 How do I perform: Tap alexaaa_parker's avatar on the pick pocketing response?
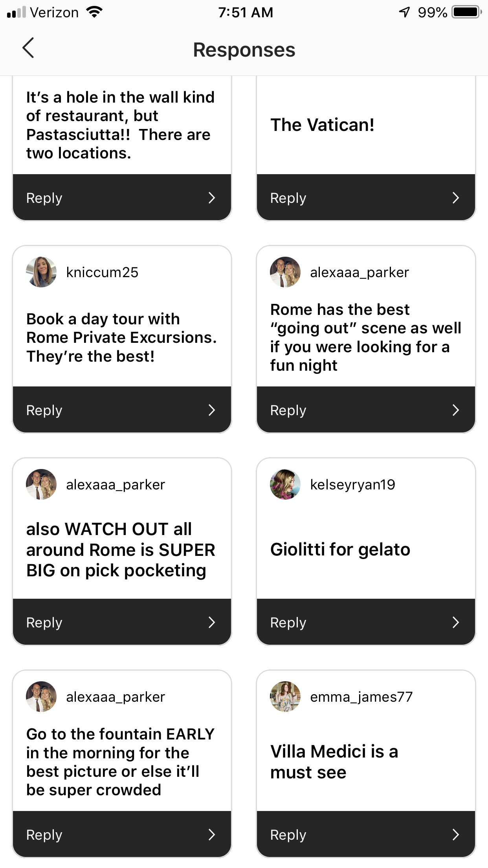click(41, 484)
